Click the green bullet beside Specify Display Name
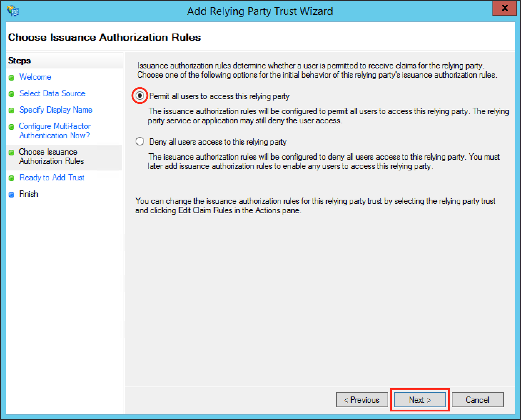 coord(11,110)
